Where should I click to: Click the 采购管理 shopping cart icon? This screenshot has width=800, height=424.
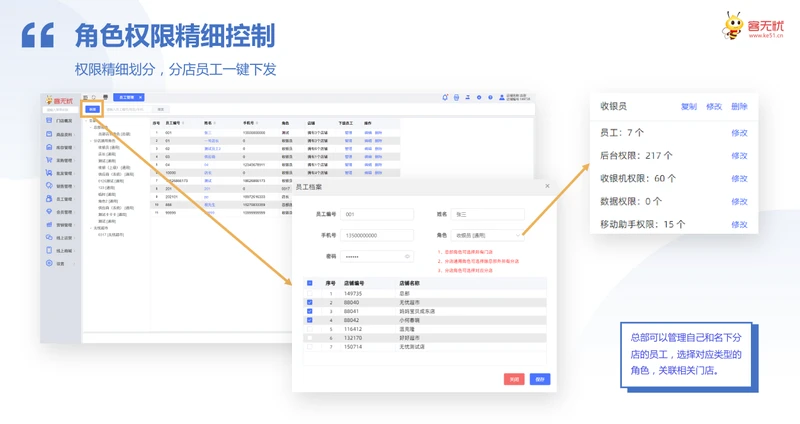click(x=49, y=160)
